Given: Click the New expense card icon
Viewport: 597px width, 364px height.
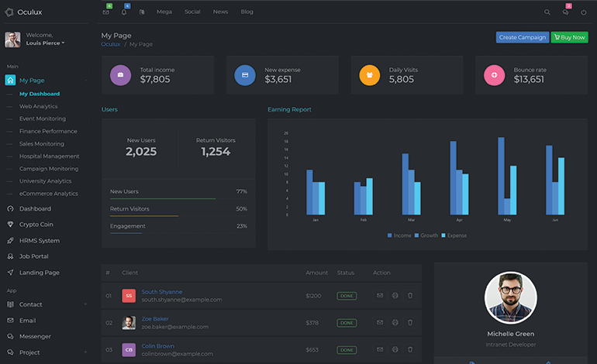Looking at the screenshot, I should pyautogui.click(x=245, y=75).
